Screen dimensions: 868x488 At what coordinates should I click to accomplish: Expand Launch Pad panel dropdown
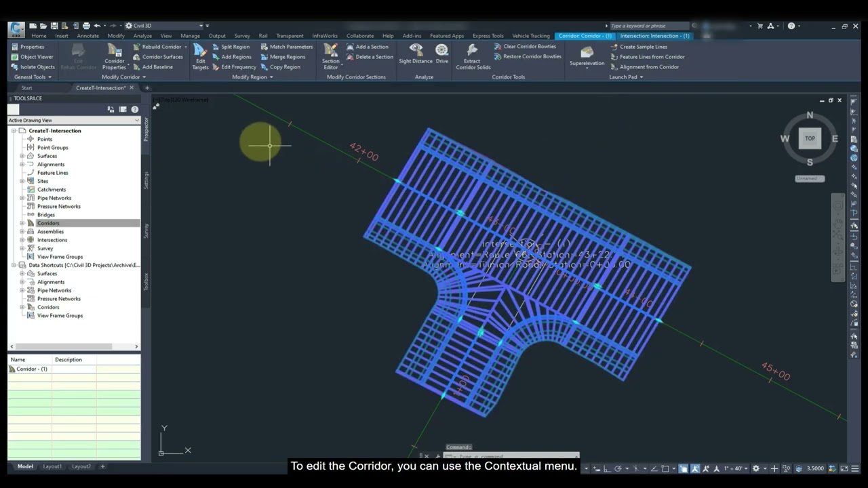coord(626,77)
